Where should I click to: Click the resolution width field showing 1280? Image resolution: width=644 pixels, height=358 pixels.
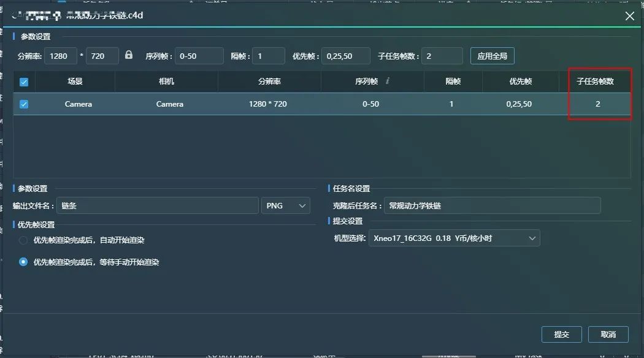[x=60, y=56]
